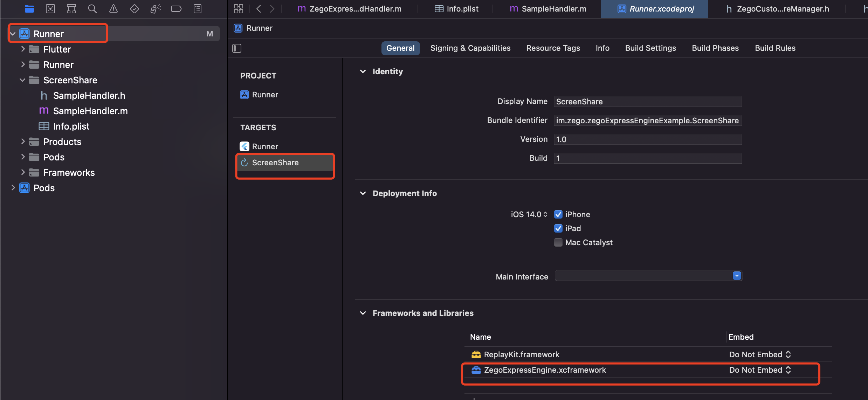
Task: Switch to ZegoExpres...dHandler.m editor tab
Action: tap(350, 9)
